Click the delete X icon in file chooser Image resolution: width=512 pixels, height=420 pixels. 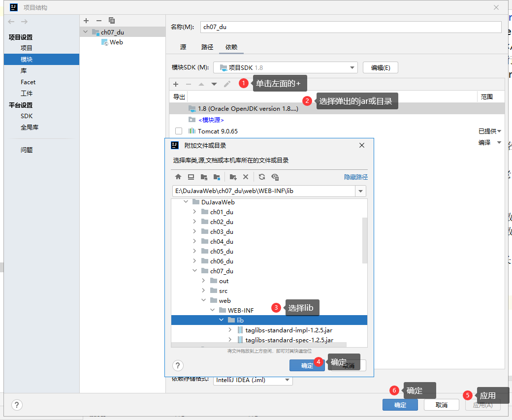[246, 177]
